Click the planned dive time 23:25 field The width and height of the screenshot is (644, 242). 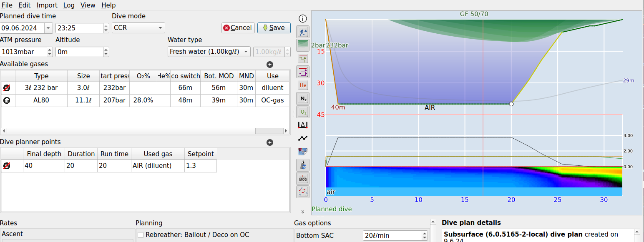click(x=79, y=28)
